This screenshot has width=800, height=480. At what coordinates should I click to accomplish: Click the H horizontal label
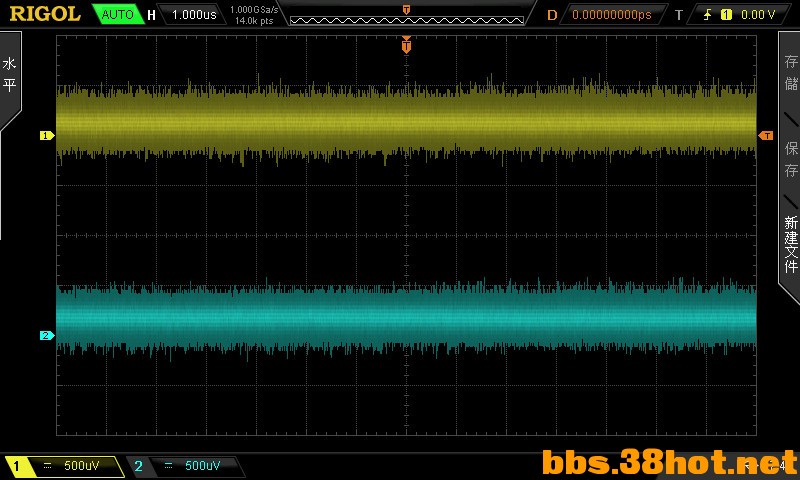(152, 15)
